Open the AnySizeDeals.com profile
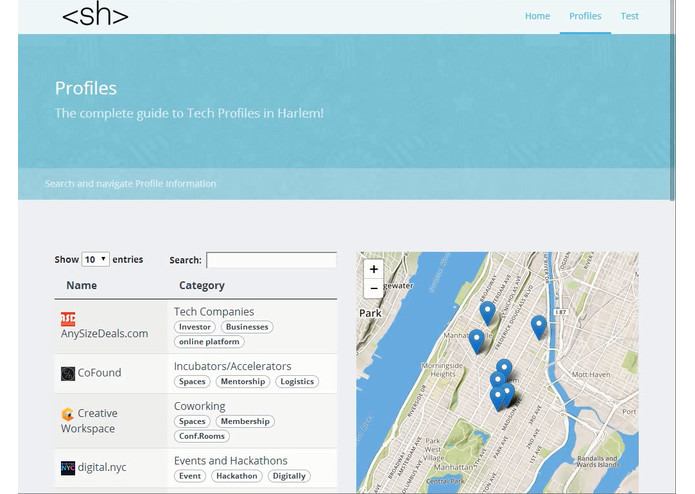The height and width of the screenshot is (494, 695). pyautogui.click(x=105, y=334)
